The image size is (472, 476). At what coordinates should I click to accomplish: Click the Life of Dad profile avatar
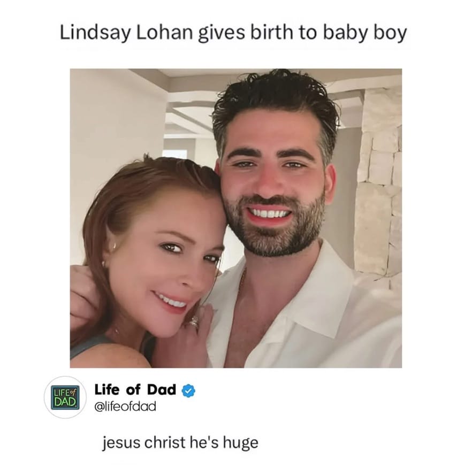coord(65,397)
